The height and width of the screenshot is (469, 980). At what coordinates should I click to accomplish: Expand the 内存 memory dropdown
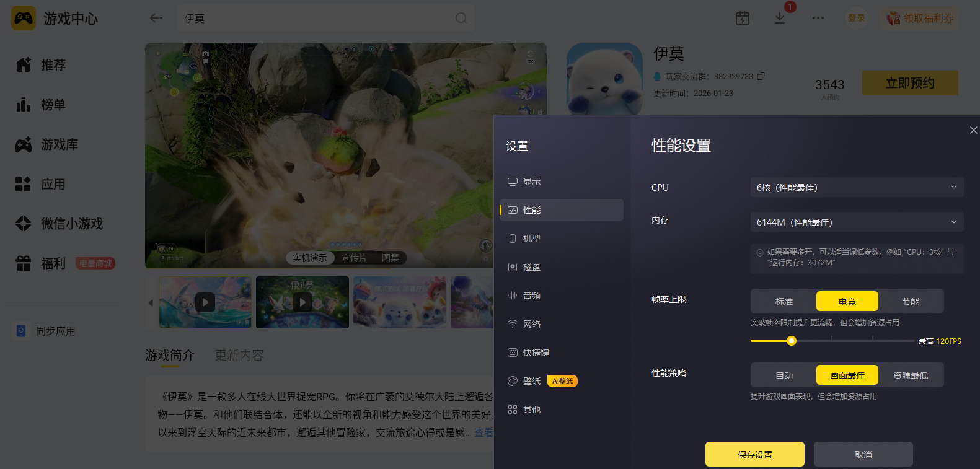[x=857, y=222]
